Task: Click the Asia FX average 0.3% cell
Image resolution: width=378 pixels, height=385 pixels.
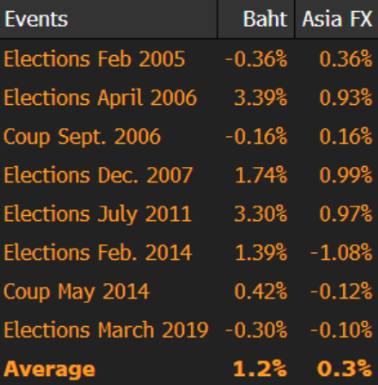Action: pos(344,369)
